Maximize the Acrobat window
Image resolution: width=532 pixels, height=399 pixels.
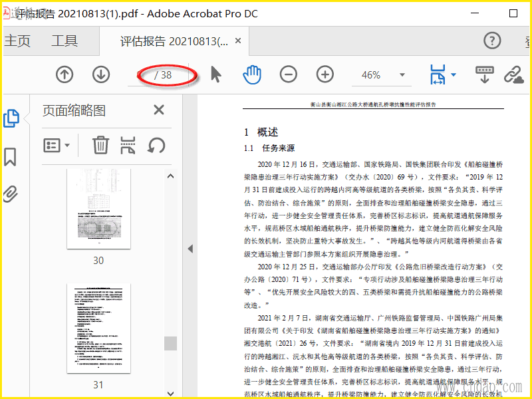pyautogui.click(x=513, y=13)
